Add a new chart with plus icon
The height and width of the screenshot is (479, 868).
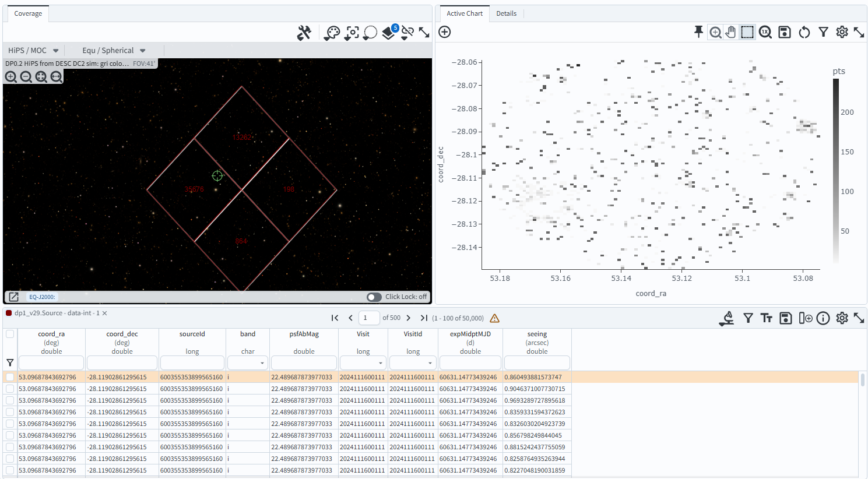[445, 32]
